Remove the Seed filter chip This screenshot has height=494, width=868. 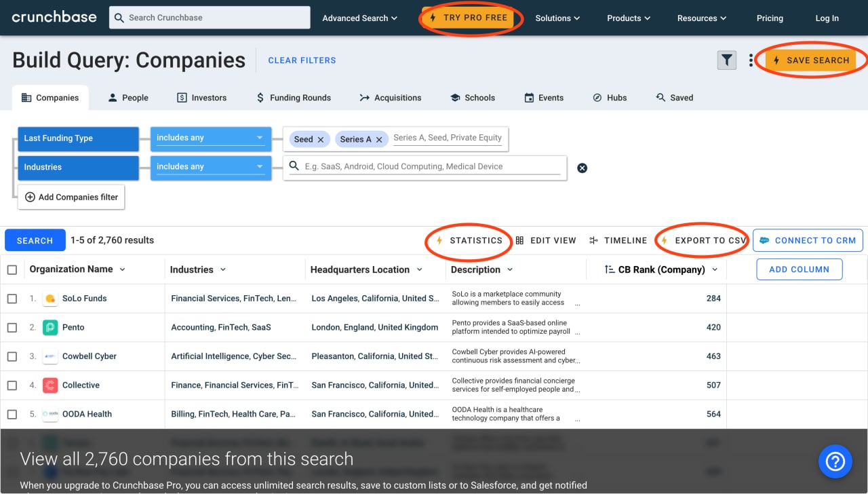[321, 139]
